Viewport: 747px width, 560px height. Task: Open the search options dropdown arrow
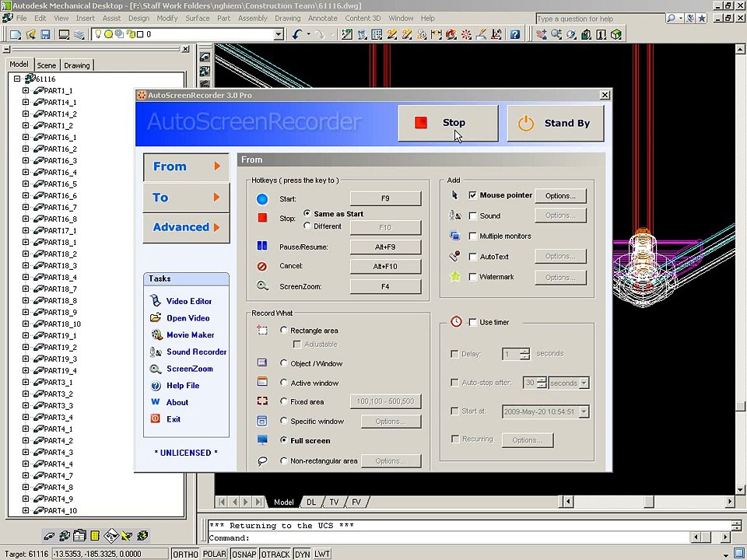681,18
